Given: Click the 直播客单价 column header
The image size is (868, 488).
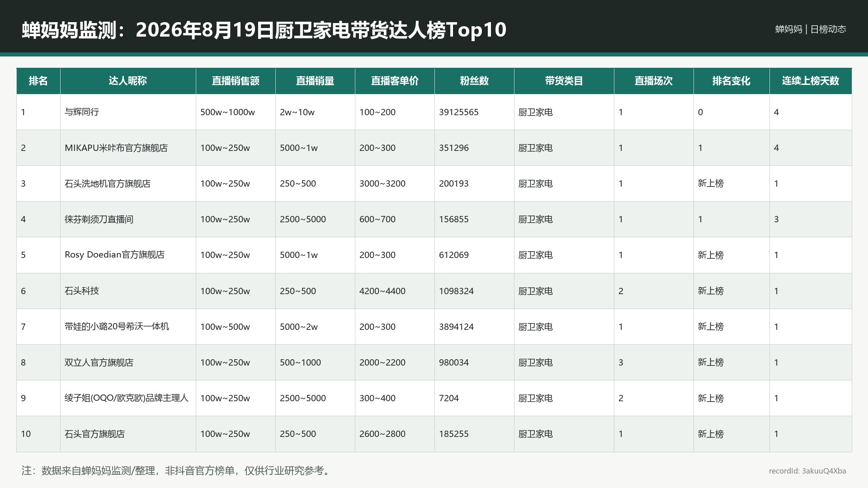Looking at the screenshot, I should pos(395,81).
